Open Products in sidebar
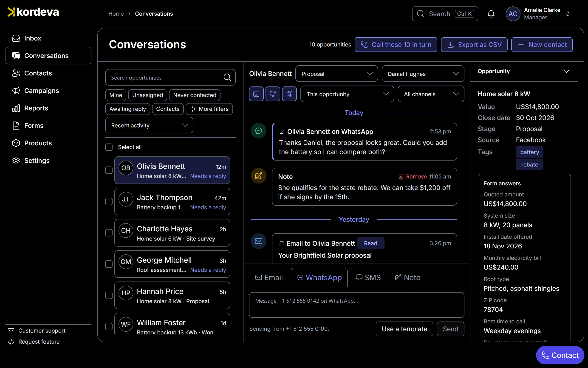This screenshot has height=368, width=588. (48, 143)
